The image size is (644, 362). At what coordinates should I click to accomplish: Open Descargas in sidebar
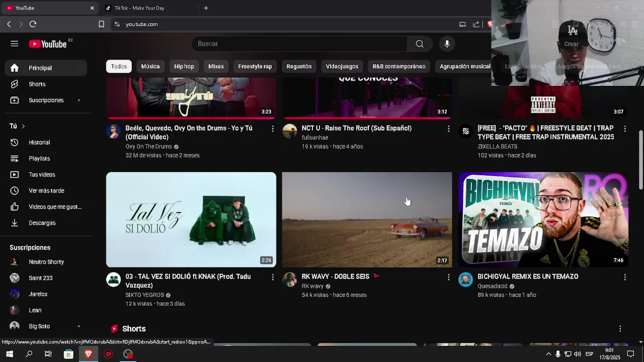point(46,223)
